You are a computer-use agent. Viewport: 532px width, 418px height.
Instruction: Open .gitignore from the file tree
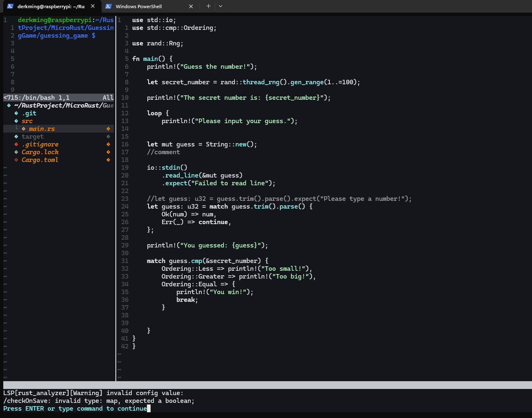40,144
